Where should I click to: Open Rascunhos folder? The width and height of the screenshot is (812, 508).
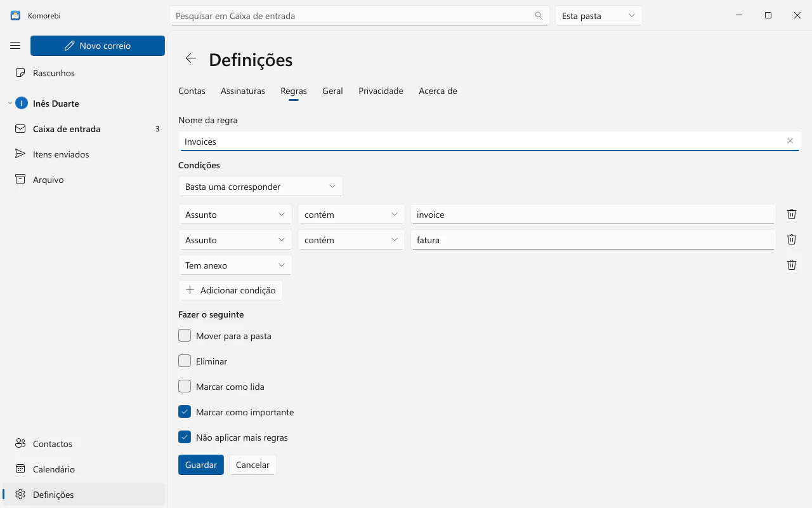(x=84, y=73)
